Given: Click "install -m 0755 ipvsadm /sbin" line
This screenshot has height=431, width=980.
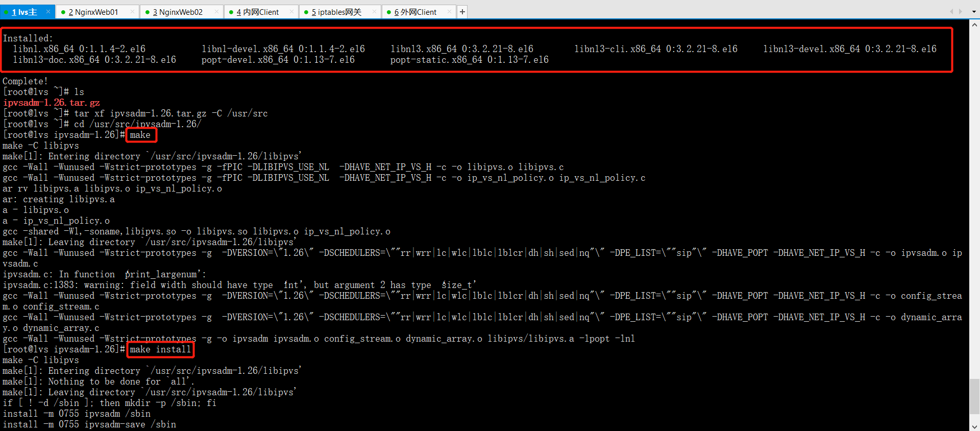Looking at the screenshot, I should (77, 414).
